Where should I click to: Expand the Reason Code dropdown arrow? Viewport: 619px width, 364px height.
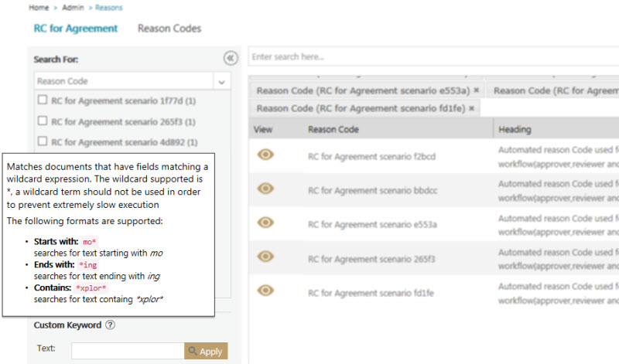[221, 81]
